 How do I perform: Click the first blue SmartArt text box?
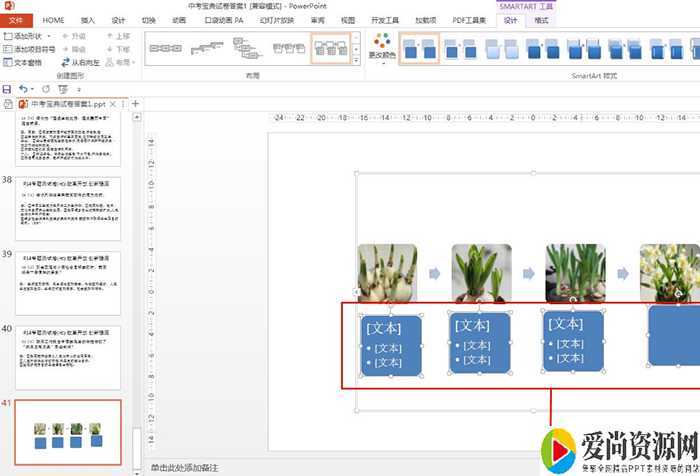coord(390,344)
